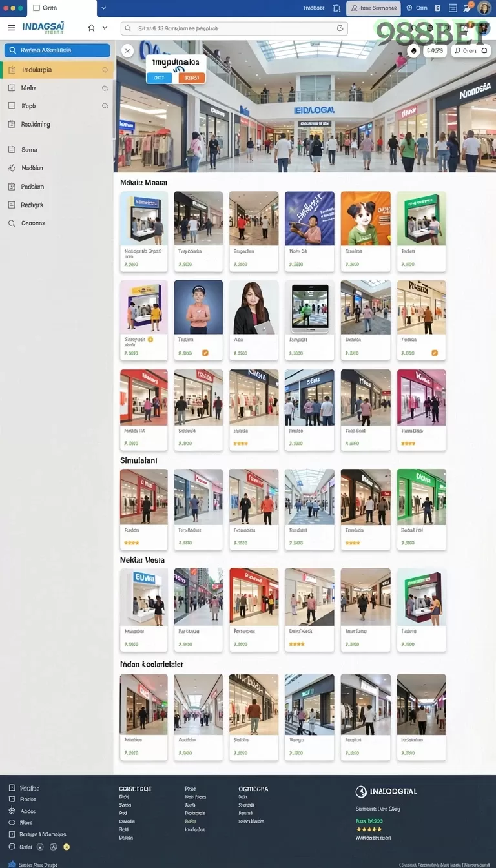Click the Sama sidebar icon
The image size is (496, 868).
tap(11, 150)
